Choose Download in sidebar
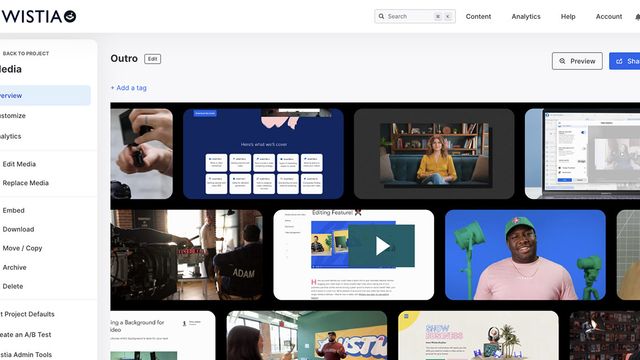The width and height of the screenshot is (640, 360). 18,229
